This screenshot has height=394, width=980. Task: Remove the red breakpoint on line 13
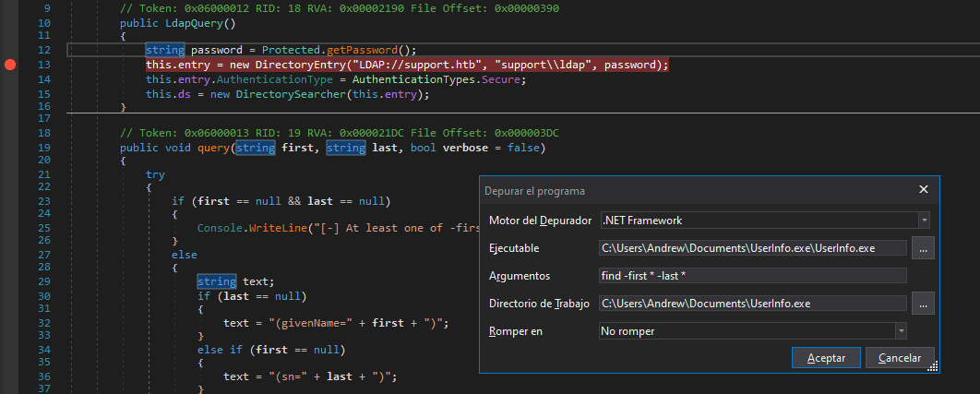coord(10,65)
